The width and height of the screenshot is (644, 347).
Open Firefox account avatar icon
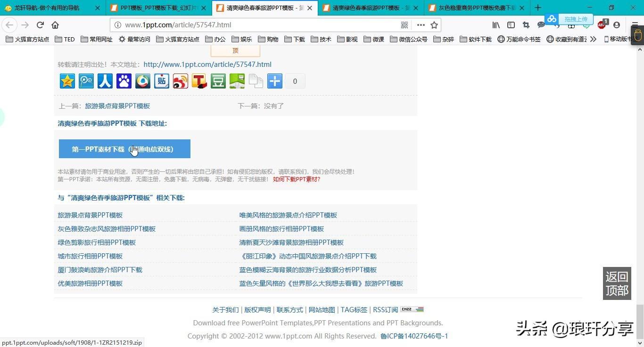[617, 25]
